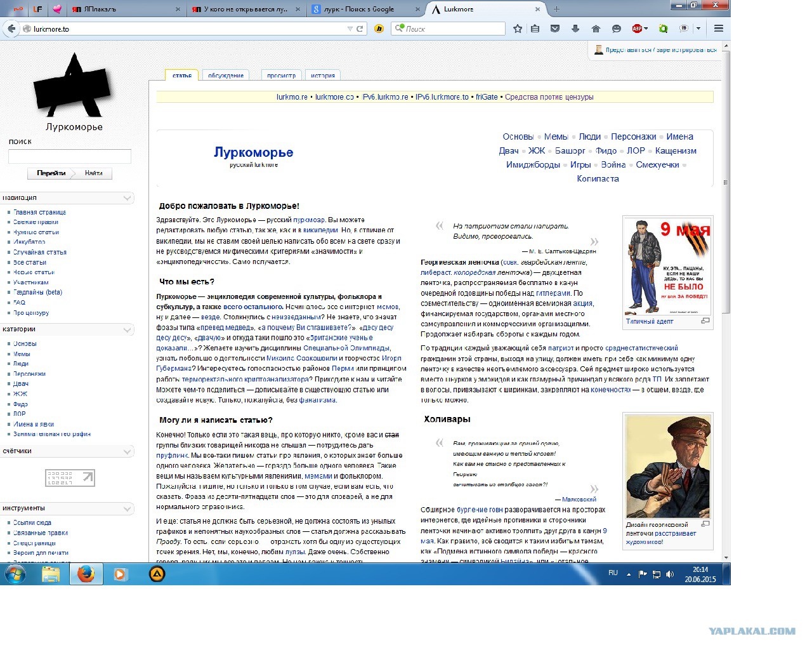Switch to the Google search 'лурк' tab
Image resolution: width=812 pixels, height=650 pixels.
pyautogui.click(x=365, y=10)
